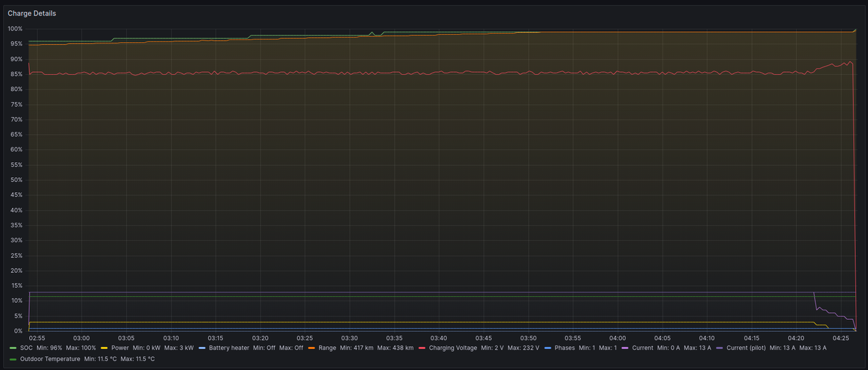The height and width of the screenshot is (370, 868).
Task: Click the 04:25 time axis label
Action: click(x=841, y=337)
